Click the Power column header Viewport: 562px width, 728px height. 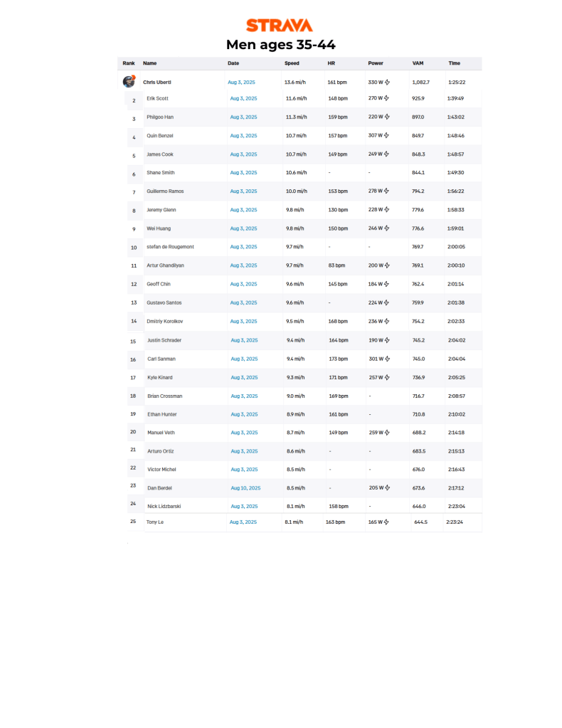click(376, 63)
